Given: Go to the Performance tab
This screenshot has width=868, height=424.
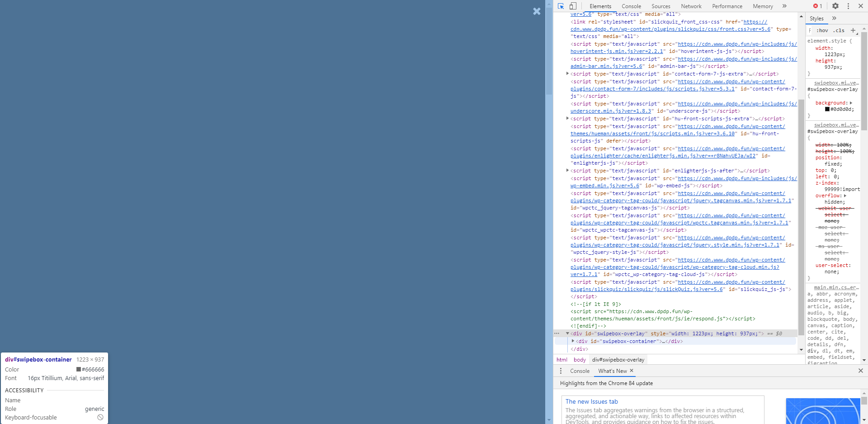Looking at the screenshot, I should (x=727, y=6).
